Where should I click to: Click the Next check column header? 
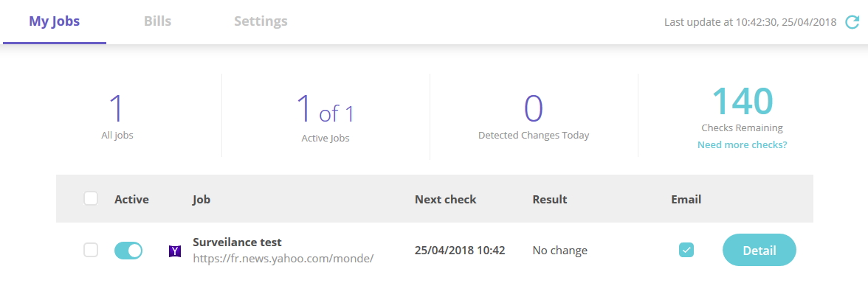(x=446, y=199)
